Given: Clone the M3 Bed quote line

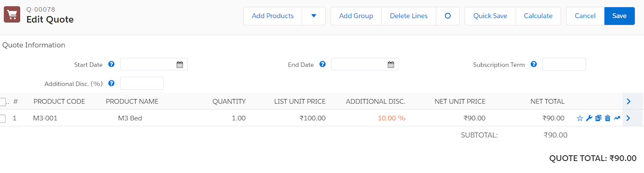Looking at the screenshot, I should coord(598,118).
